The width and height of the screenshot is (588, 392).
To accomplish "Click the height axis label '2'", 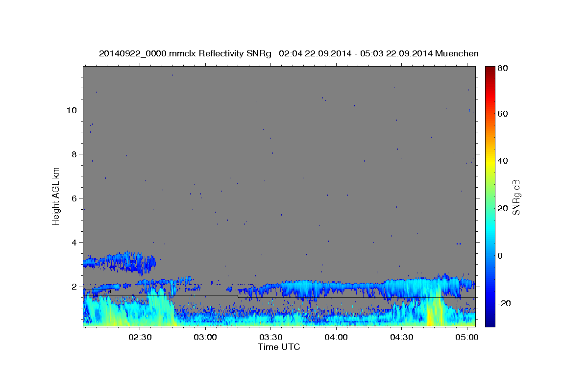I will click(x=74, y=287).
